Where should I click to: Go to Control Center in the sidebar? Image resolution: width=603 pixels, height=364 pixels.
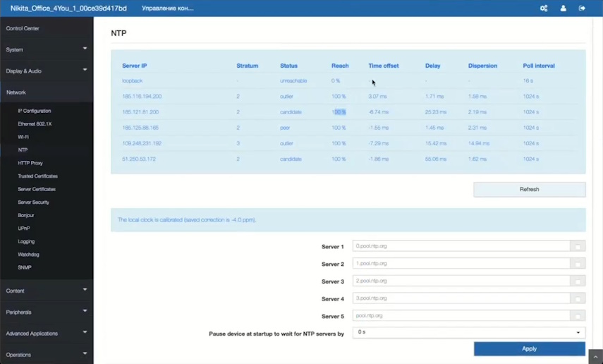[23, 28]
